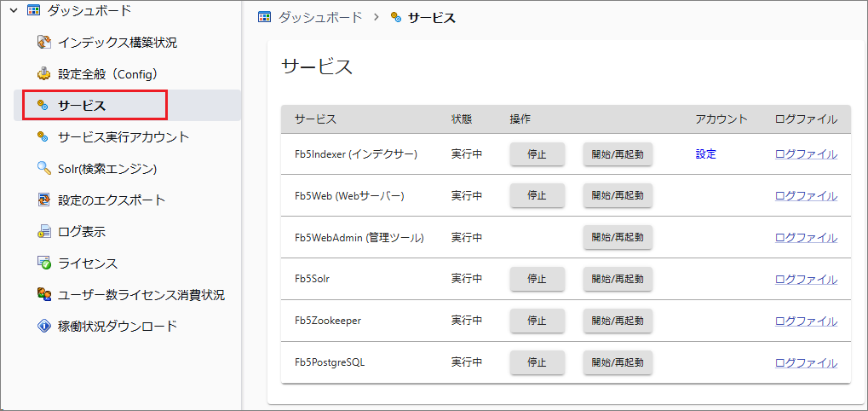Click the user license consumption icon
Screen dimensions: 868x411
pos(44,295)
